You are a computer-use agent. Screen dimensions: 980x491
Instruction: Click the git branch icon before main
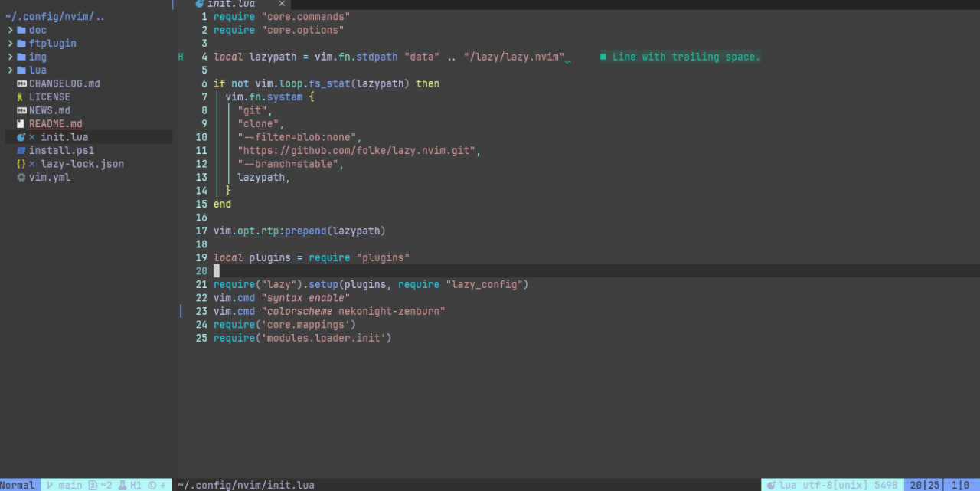pyautogui.click(x=51, y=485)
